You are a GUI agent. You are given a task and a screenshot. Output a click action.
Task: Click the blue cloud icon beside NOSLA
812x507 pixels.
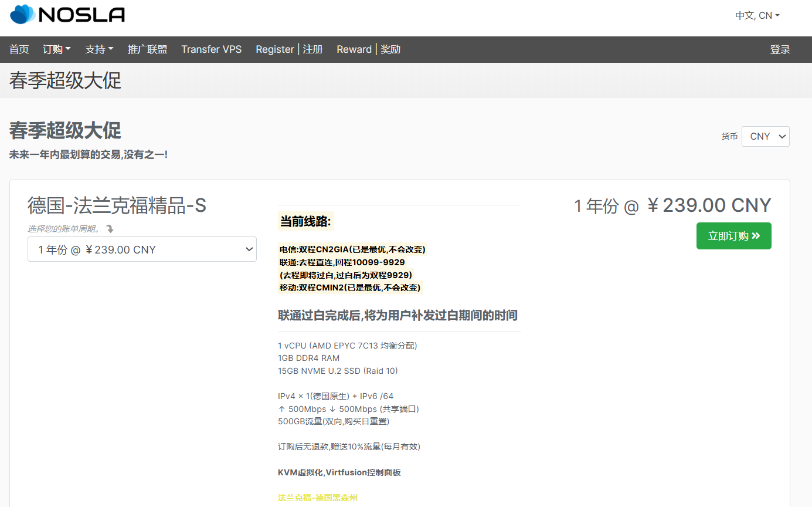click(x=22, y=14)
